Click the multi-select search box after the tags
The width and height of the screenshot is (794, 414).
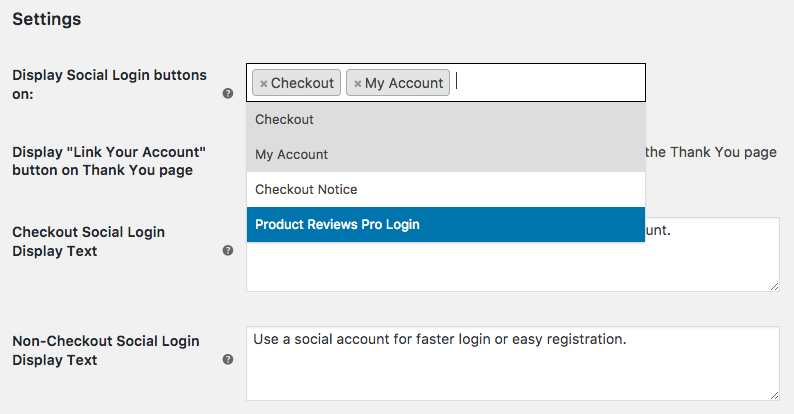[x=545, y=83]
